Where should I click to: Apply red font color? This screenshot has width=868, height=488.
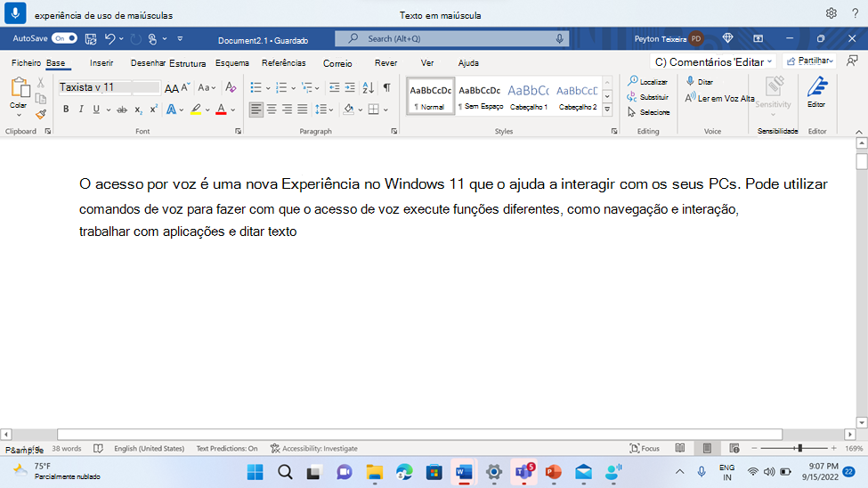[221, 110]
